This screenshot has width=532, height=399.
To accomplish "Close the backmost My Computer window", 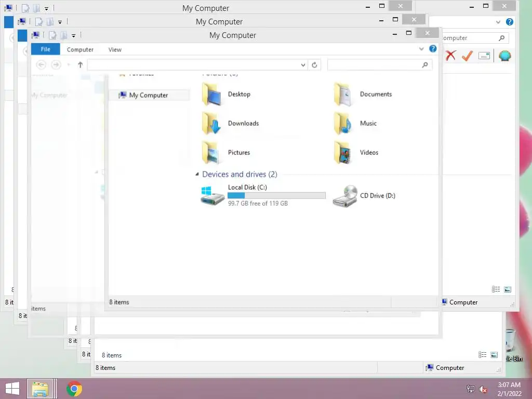I will click(401, 6).
